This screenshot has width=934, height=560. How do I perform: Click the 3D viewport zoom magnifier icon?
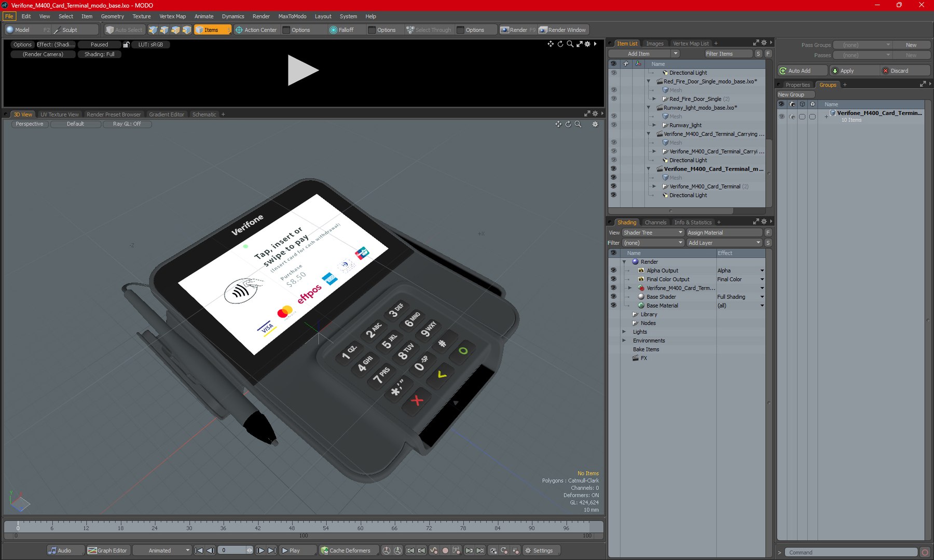[578, 124]
